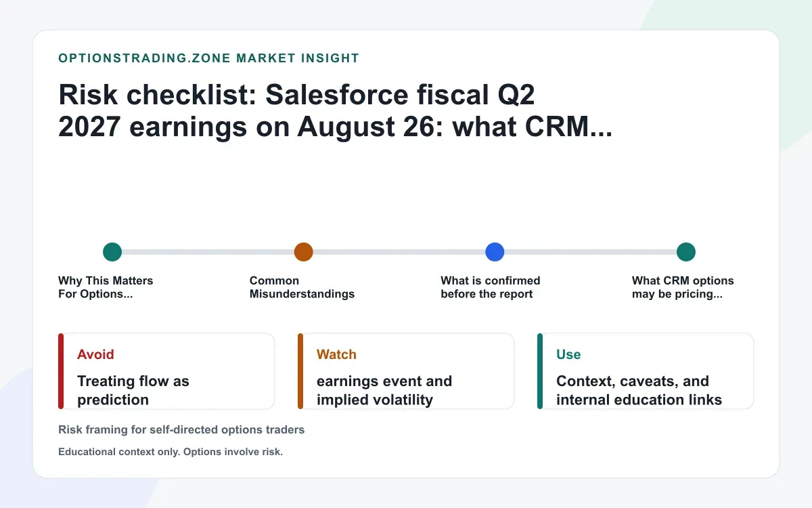Image resolution: width=812 pixels, height=508 pixels.
Task: Click 'earnings event and implied volatility' text
Action: pyautogui.click(x=384, y=390)
